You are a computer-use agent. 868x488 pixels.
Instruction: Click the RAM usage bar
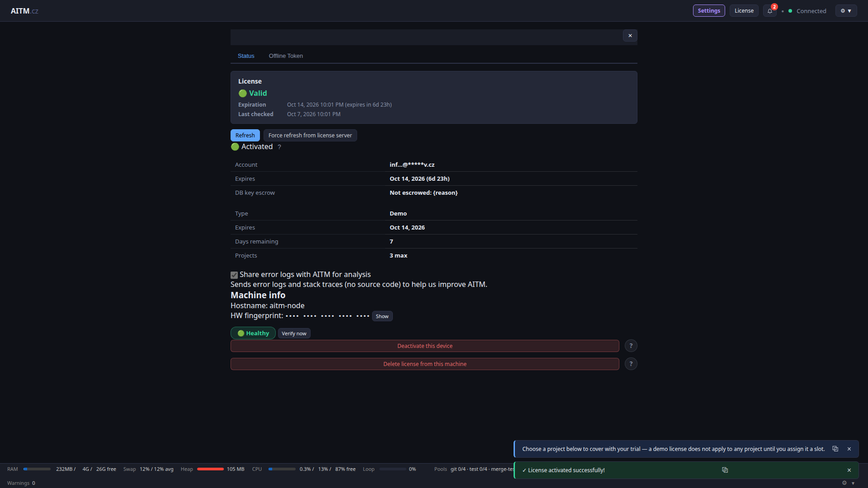click(37, 469)
